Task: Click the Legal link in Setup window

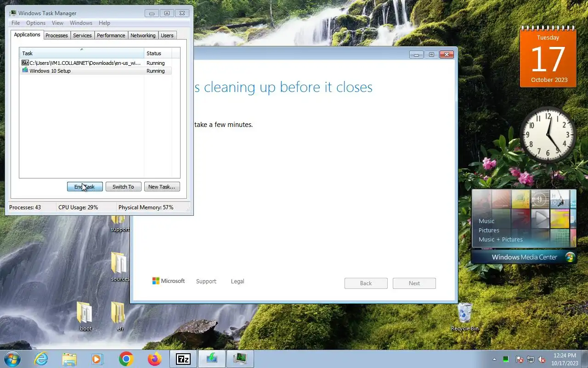Action: pyautogui.click(x=237, y=282)
